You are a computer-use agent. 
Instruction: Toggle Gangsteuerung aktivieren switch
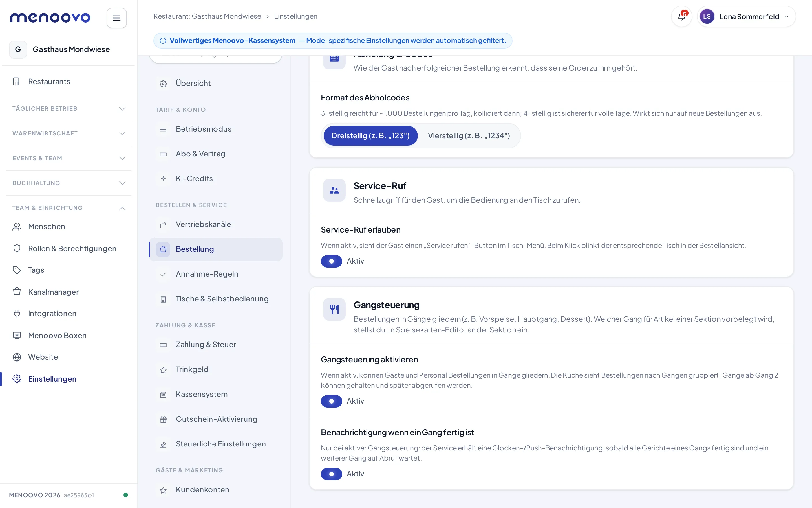click(x=331, y=401)
